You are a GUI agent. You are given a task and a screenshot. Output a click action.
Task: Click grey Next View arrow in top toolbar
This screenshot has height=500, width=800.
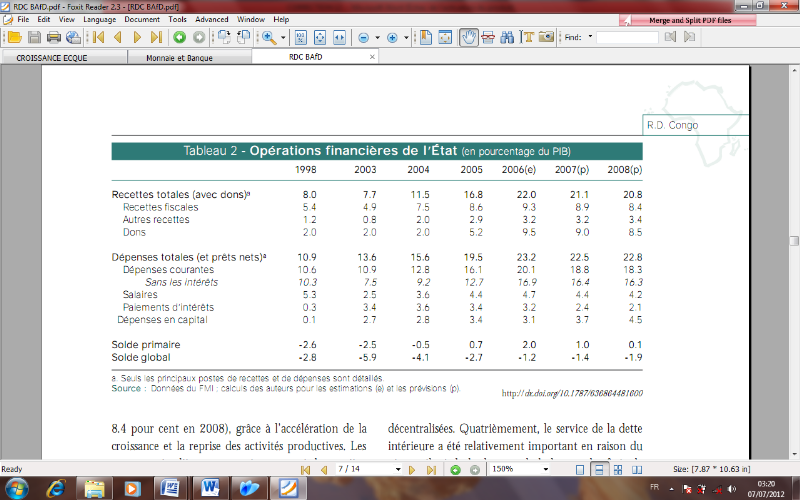199,37
